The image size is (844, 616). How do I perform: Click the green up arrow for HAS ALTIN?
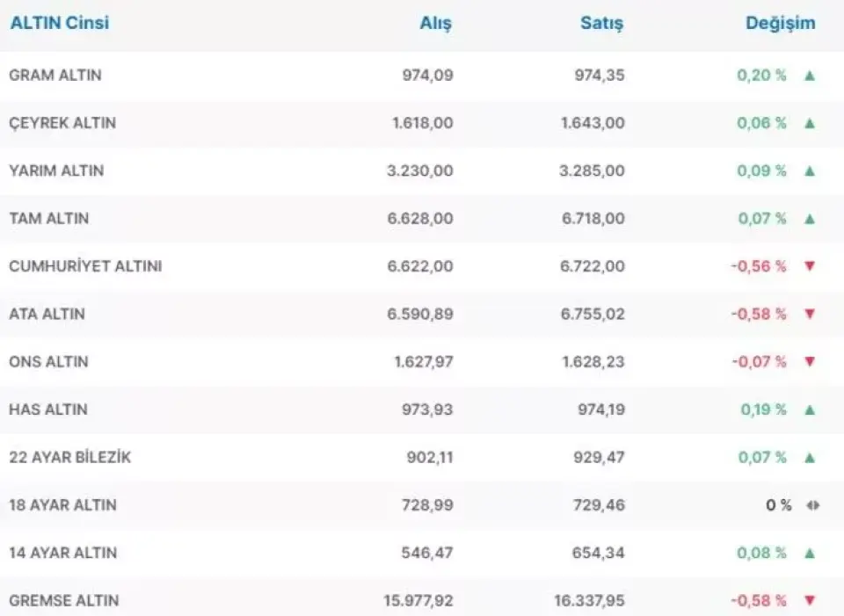tap(810, 409)
